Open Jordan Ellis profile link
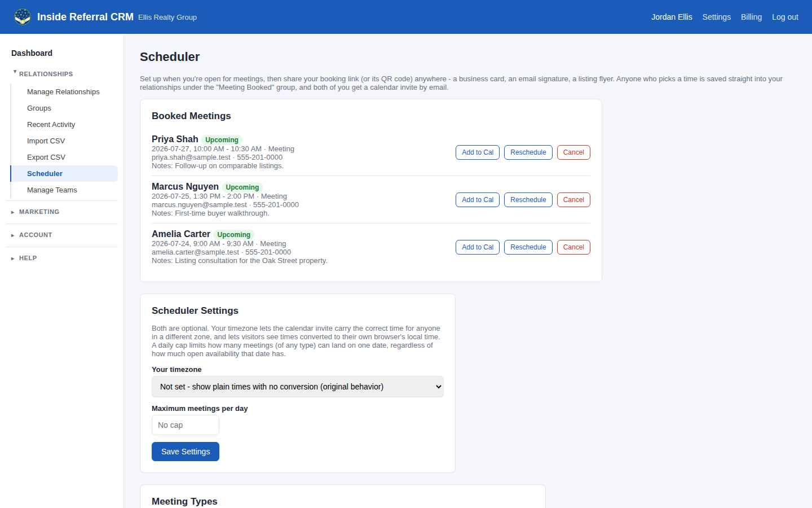This screenshot has height=508, width=812. [672, 17]
